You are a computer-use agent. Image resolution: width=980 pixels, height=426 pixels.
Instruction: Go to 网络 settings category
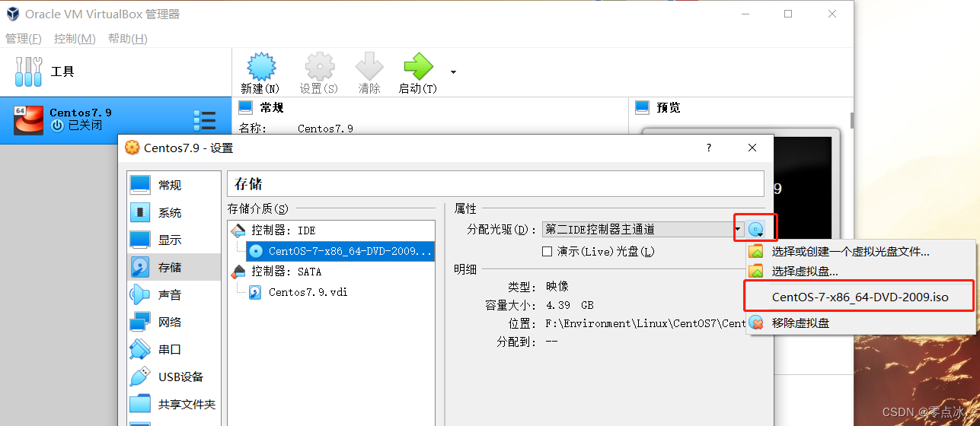point(174,322)
